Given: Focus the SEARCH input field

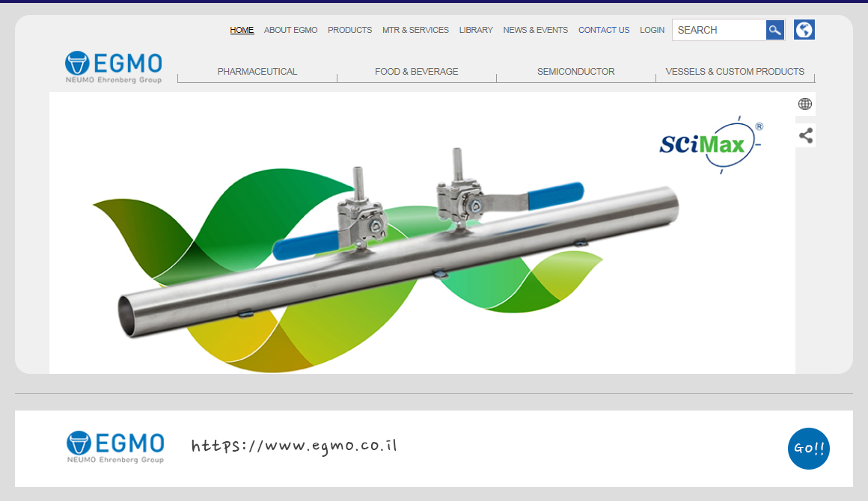Looking at the screenshot, I should point(719,30).
